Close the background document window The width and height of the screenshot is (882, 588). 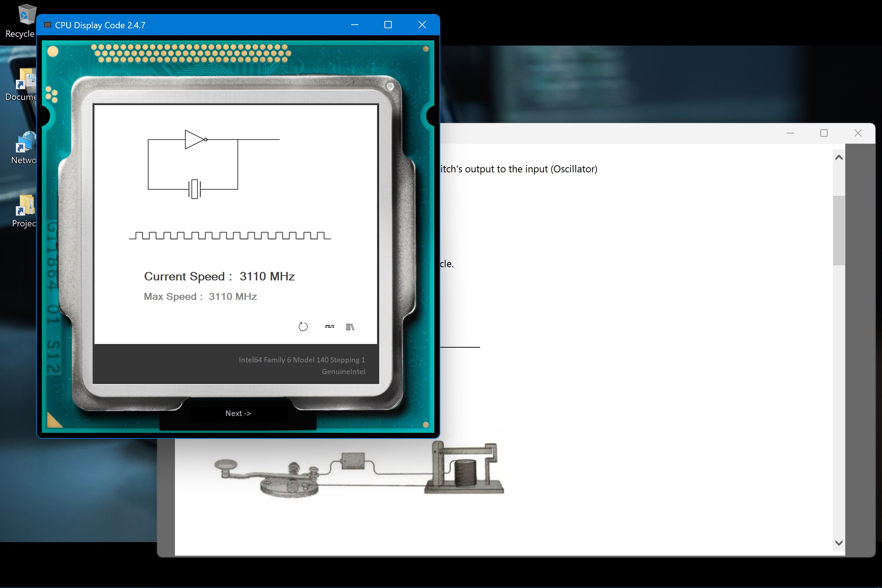click(858, 133)
